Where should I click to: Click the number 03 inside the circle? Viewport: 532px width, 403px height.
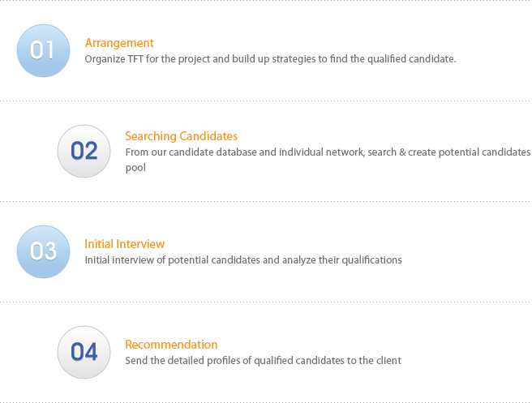point(43,251)
